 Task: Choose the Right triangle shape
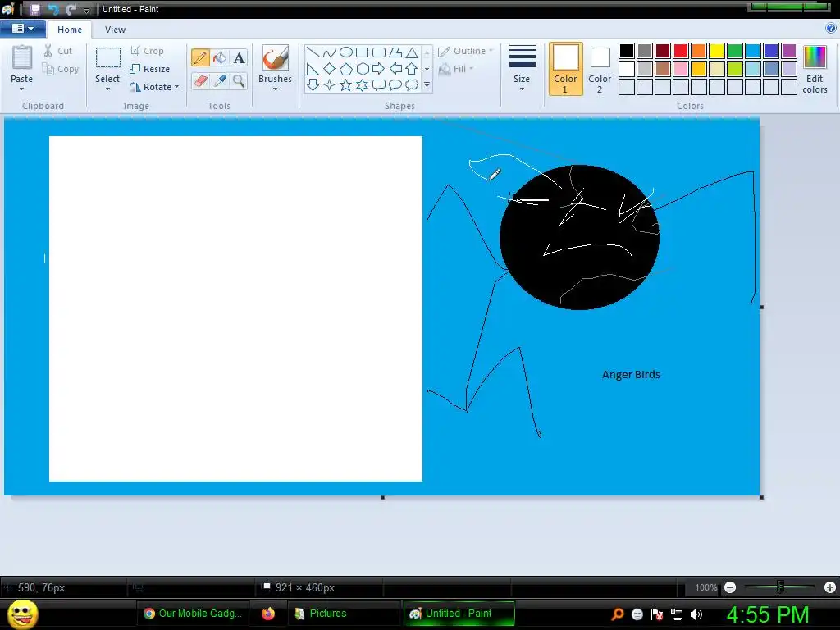[x=313, y=69]
